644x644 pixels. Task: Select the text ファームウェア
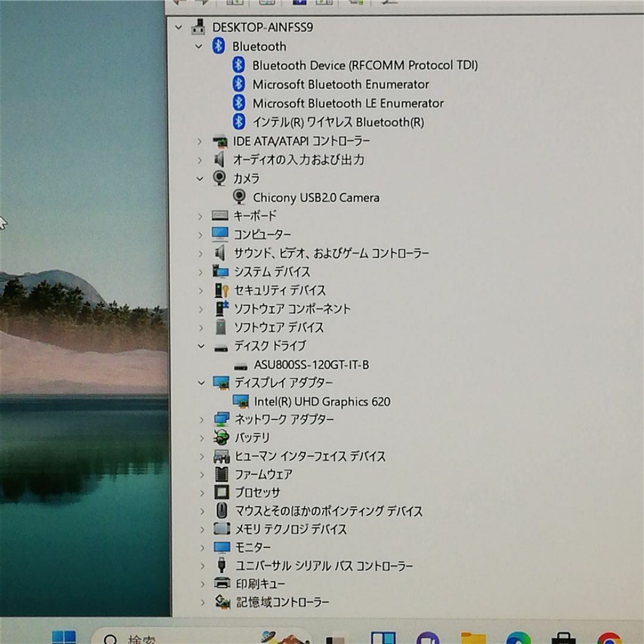click(x=264, y=475)
